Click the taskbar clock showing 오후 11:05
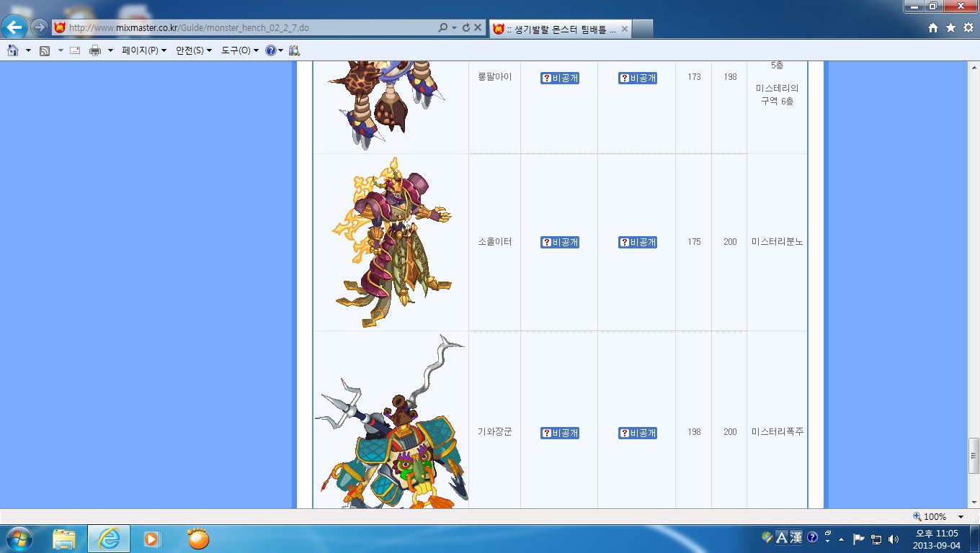The width and height of the screenshot is (980, 553). (x=937, y=539)
